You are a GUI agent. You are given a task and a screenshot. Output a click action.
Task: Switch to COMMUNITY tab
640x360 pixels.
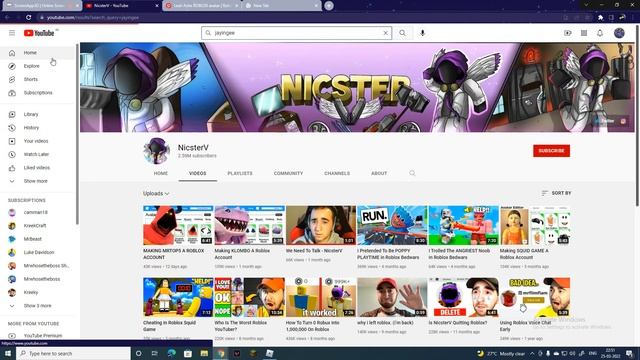pyautogui.click(x=288, y=173)
